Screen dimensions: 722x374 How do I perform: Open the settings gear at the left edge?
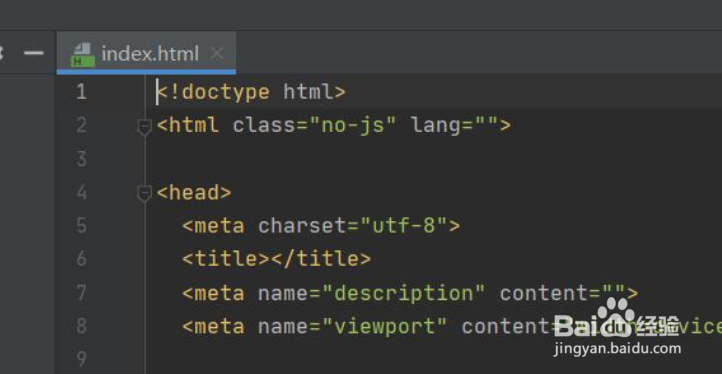click(1, 53)
